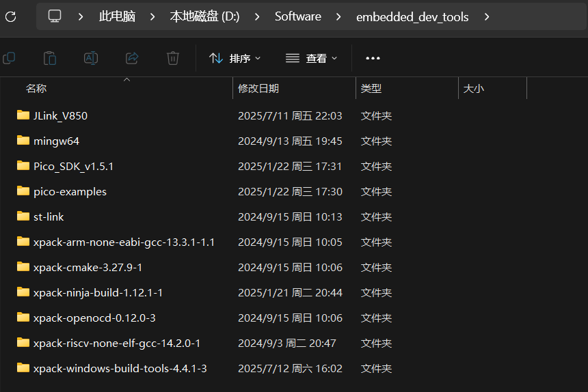Sort by the 大小 column header
This screenshot has width=588, height=392.
click(x=474, y=88)
